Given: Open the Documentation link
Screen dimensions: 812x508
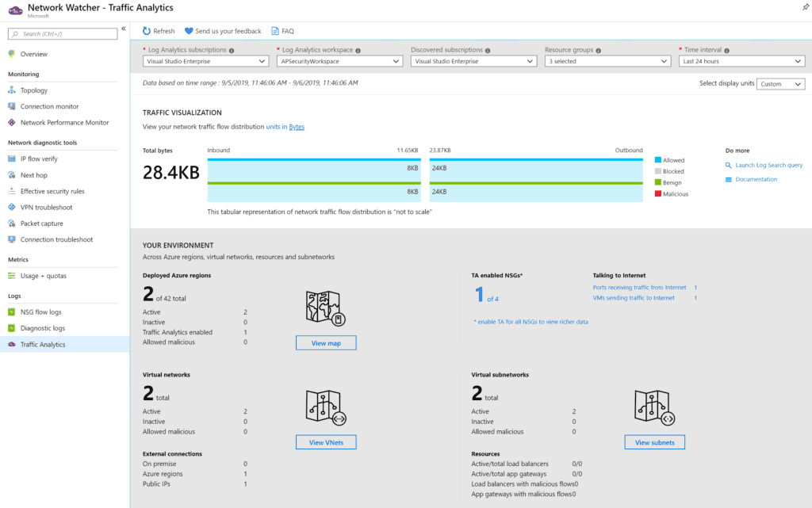Looking at the screenshot, I should click(756, 179).
